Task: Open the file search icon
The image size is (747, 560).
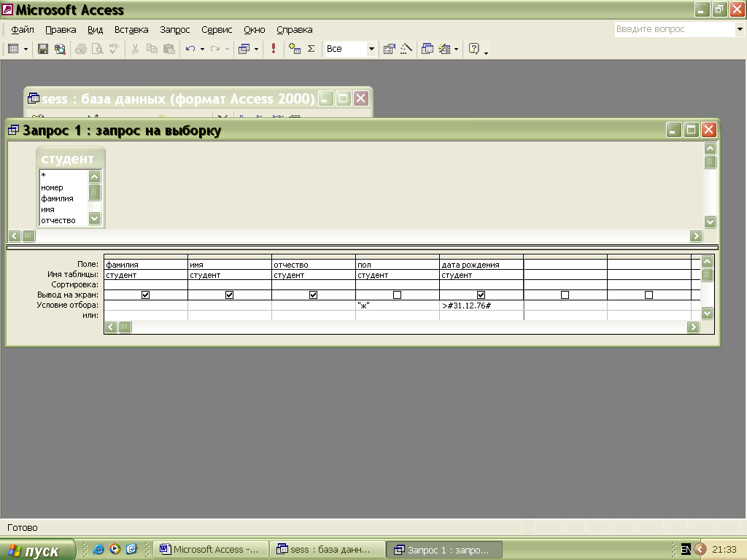Action: click(x=60, y=49)
